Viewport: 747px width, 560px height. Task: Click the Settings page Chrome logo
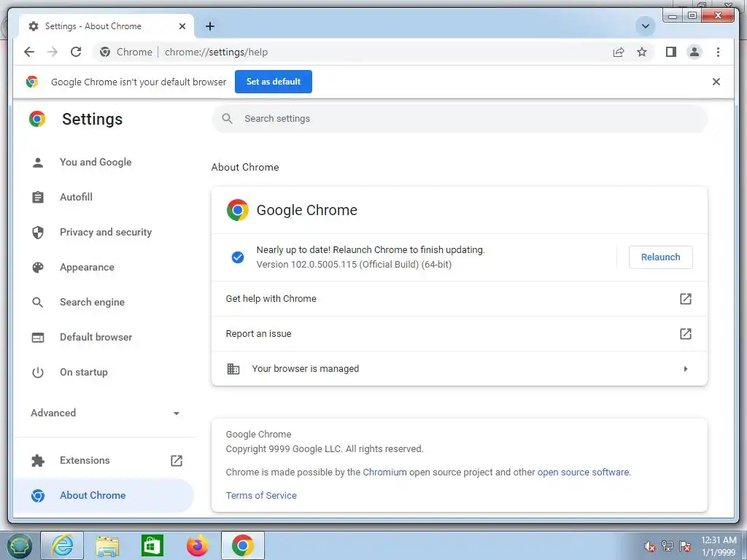point(37,119)
